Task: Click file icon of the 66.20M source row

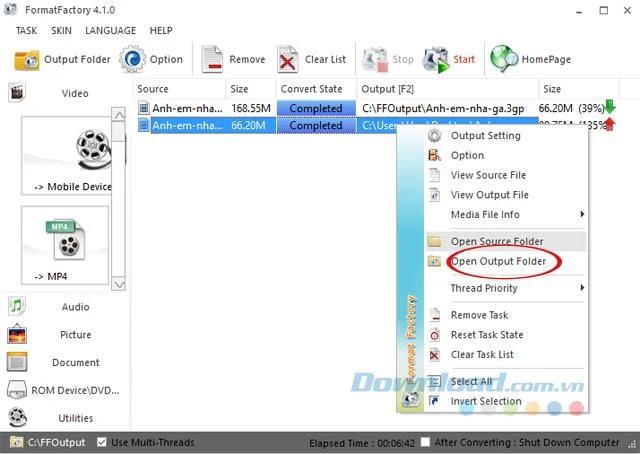Action: click(x=143, y=125)
